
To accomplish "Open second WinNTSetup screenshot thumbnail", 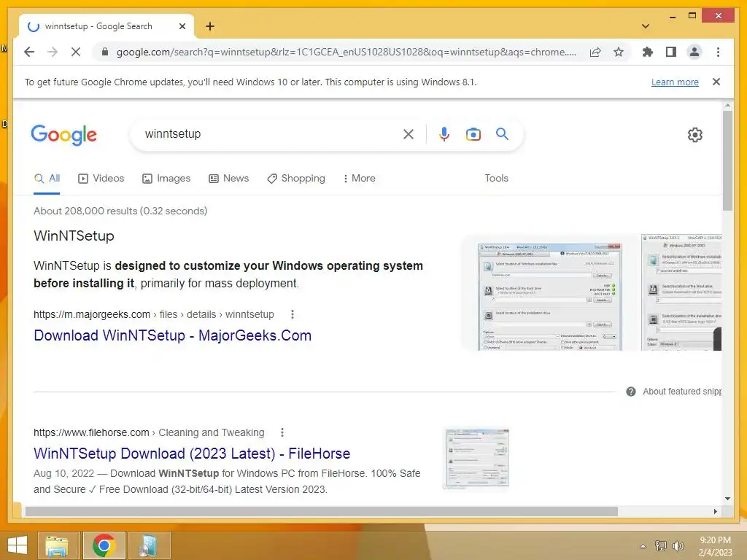I will pos(681,292).
